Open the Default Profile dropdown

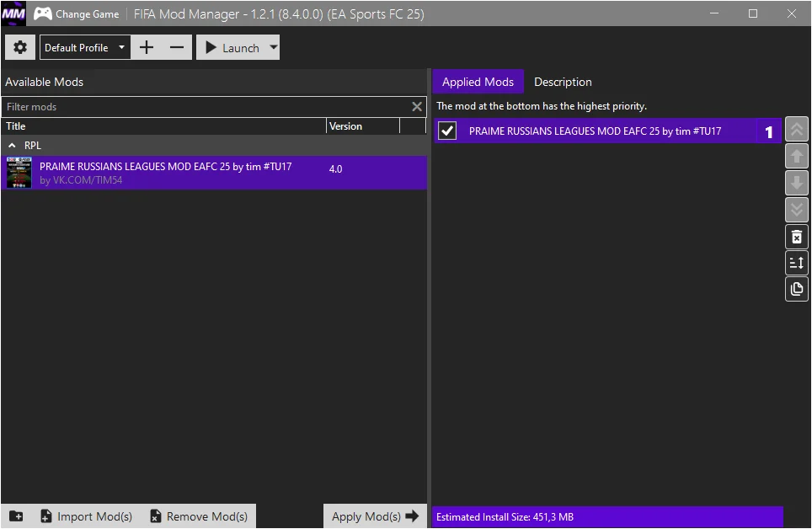click(x=85, y=48)
